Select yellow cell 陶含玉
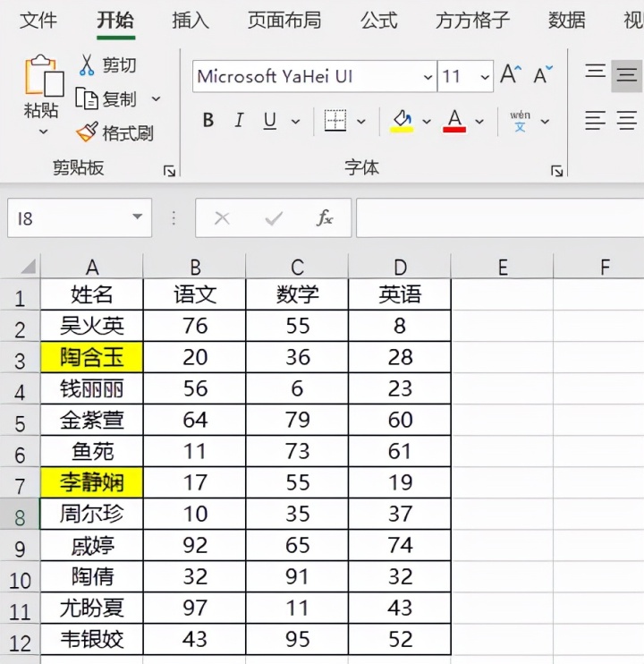The width and height of the screenshot is (644, 664). [x=92, y=357]
